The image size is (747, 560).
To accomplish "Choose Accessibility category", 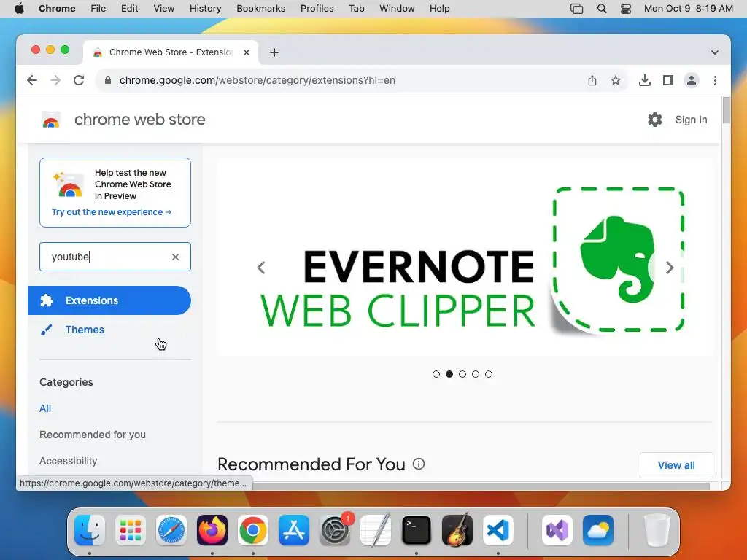I will (x=68, y=461).
